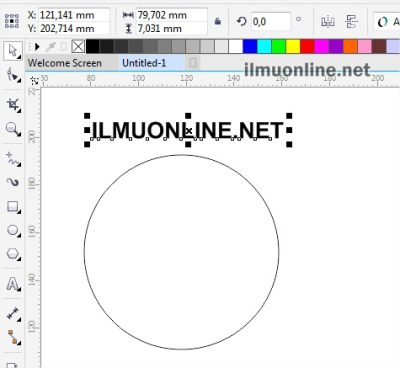
Task: Select the Pick tool arrow
Action: pyautogui.click(x=13, y=51)
